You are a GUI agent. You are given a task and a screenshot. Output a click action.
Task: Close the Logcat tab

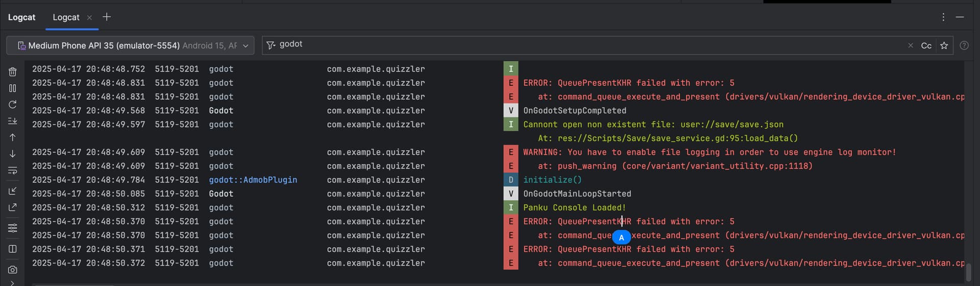pos(89,17)
